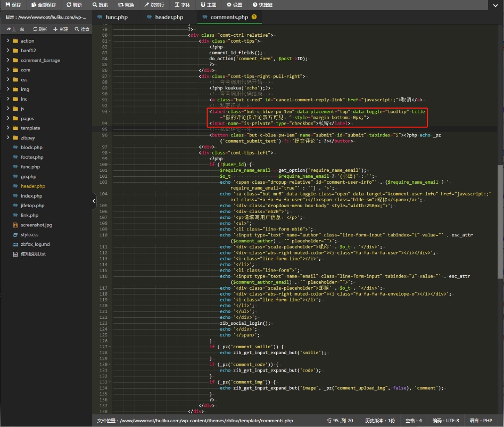Change encoding via 编码: UTF-8 status
Screen dimensions: 504x427
(x=445, y=421)
